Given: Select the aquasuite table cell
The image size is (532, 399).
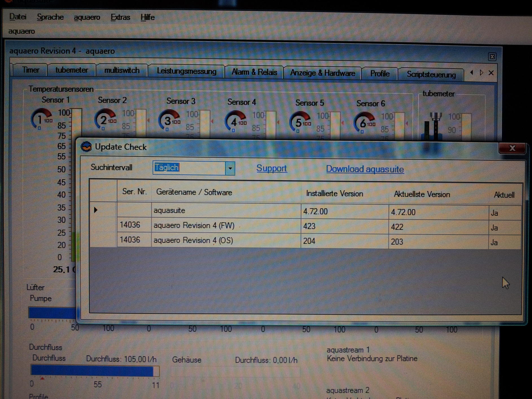Looking at the screenshot, I should [226, 211].
